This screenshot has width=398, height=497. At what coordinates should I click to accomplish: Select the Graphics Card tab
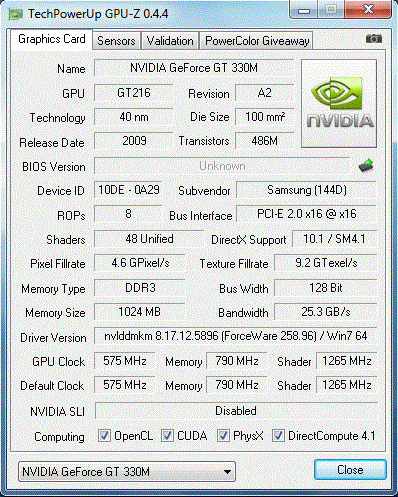pyautogui.click(x=52, y=39)
